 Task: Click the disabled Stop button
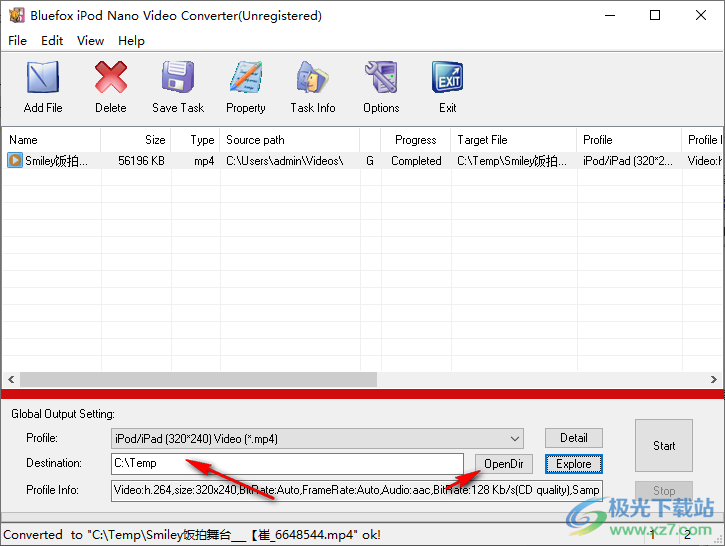[x=664, y=491]
